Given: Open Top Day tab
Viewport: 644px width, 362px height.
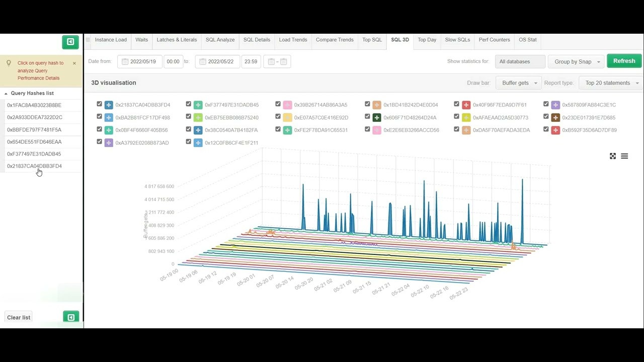Looking at the screenshot, I should 427,40.
